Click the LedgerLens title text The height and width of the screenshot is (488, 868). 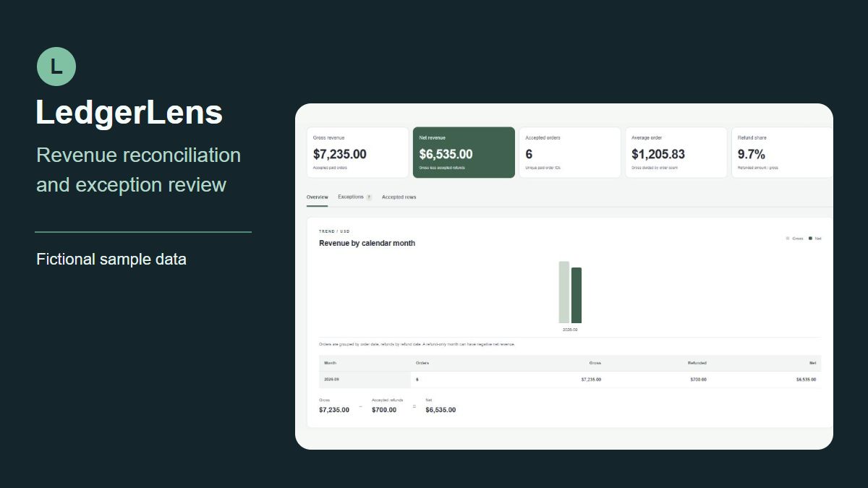[x=129, y=113]
